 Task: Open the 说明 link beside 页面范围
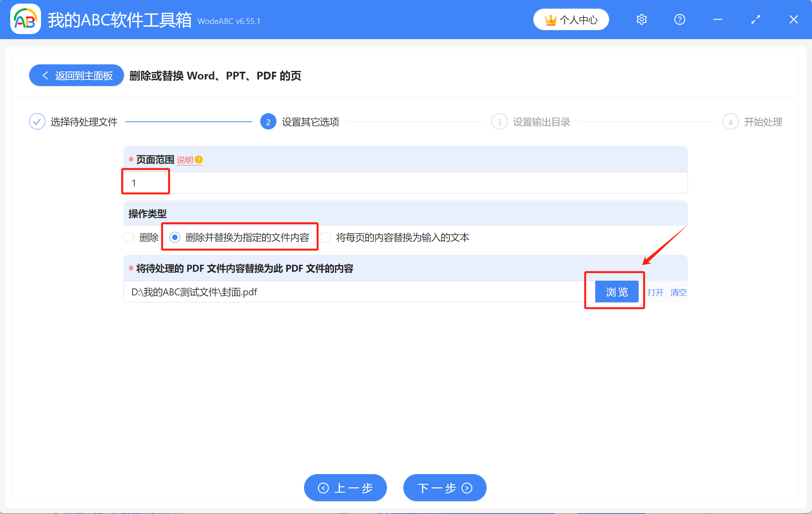coord(185,159)
